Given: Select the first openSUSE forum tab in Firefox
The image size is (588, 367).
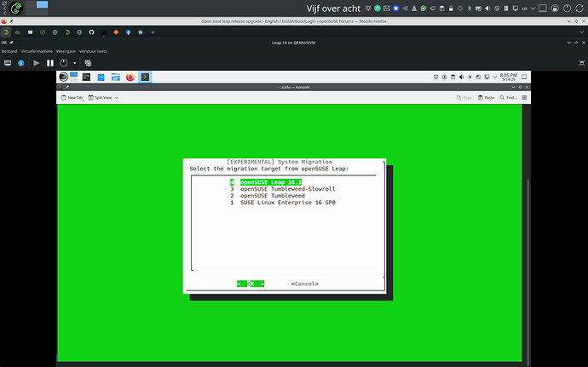Looking at the screenshot, I should [6, 32].
